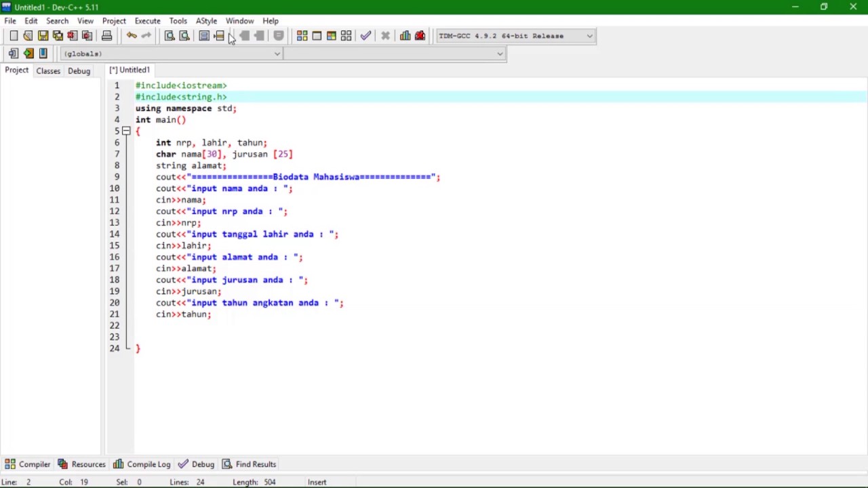Click the Print toolbar icon
The height and width of the screenshot is (488, 868).
coord(106,36)
